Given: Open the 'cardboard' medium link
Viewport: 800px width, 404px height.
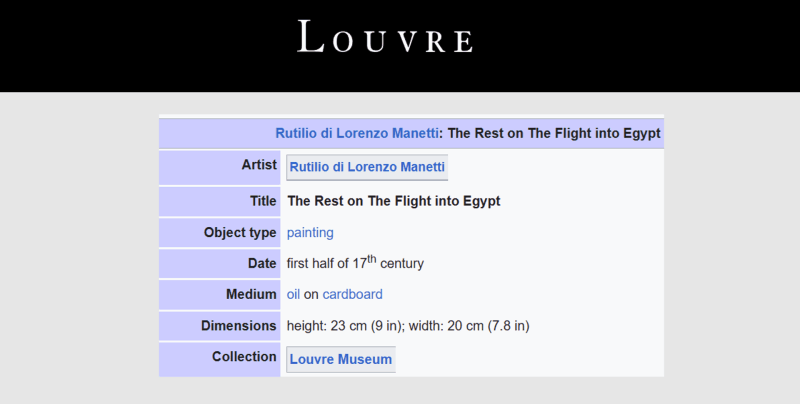Looking at the screenshot, I should tap(352, 294).
